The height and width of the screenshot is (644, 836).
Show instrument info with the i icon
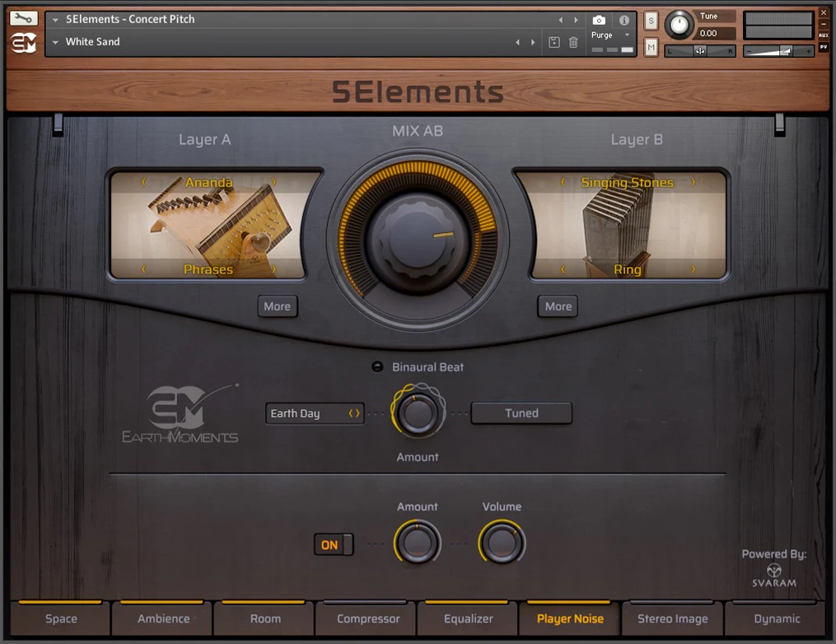(x=623, y=21)
